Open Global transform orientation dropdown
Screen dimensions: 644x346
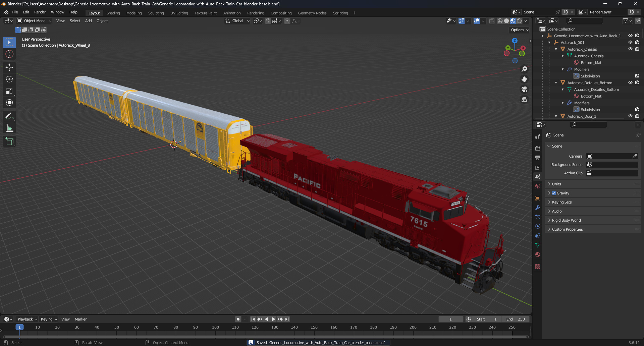coord(237,21)
